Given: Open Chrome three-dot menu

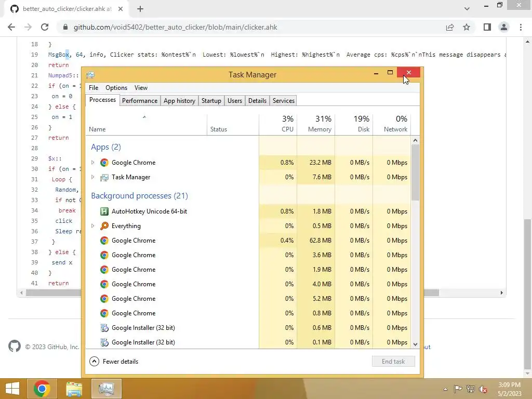Looking at the screenshot, I should point(521,27).
